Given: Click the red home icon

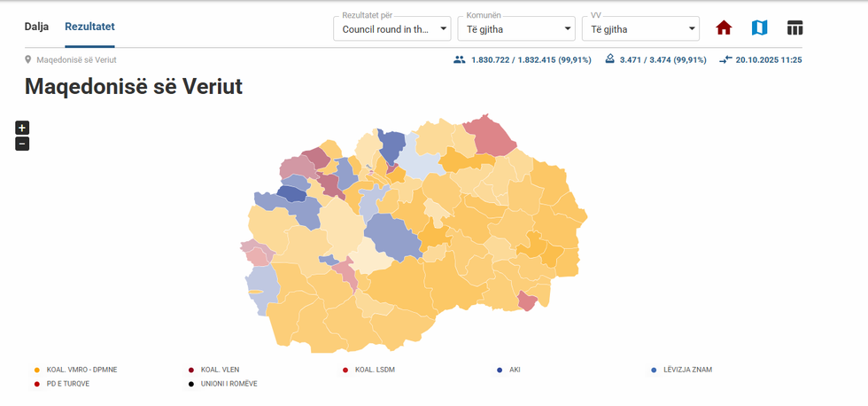Looking at the screenshot, I should click(724, 27).
